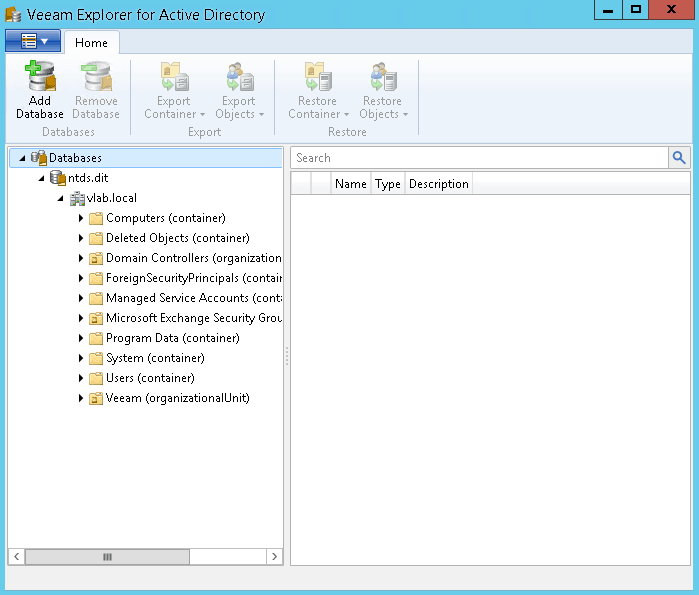The width and height of the screenshot is (699, 595).
Task: Open the application menu button
Action: pyautogui.click(x=33, y=41)
